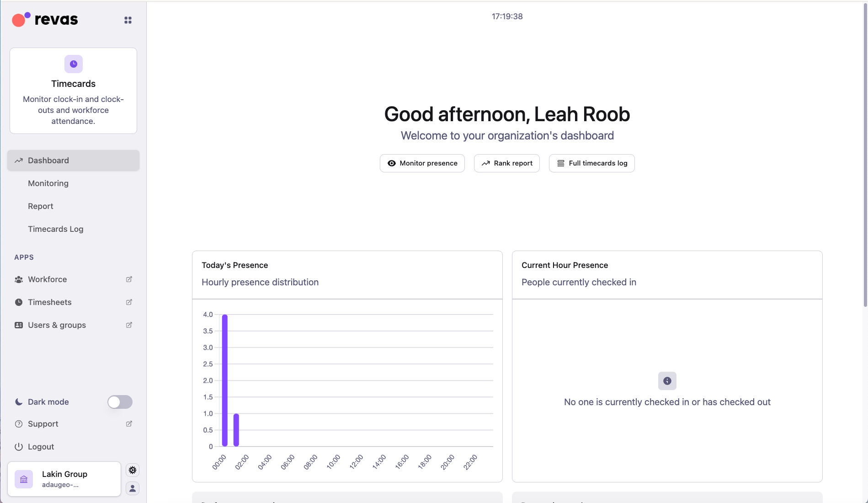Open the apps grid icon beside revas logo
This screenshot has width=868, height=503.
pos(128,20)
